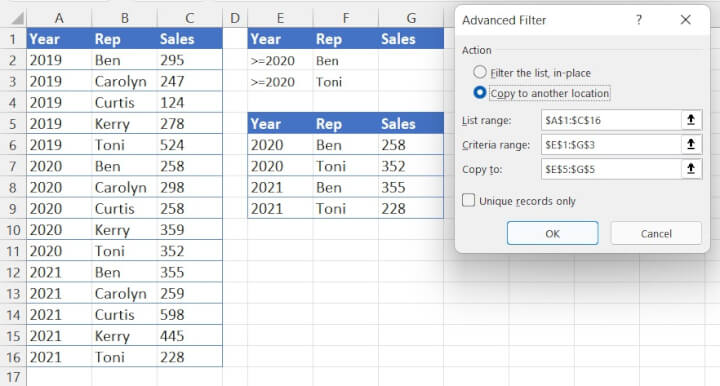Click into the Criteria range field
Image resolution: width=720 pixels, height=386 pixels.
tap(611, 145)
